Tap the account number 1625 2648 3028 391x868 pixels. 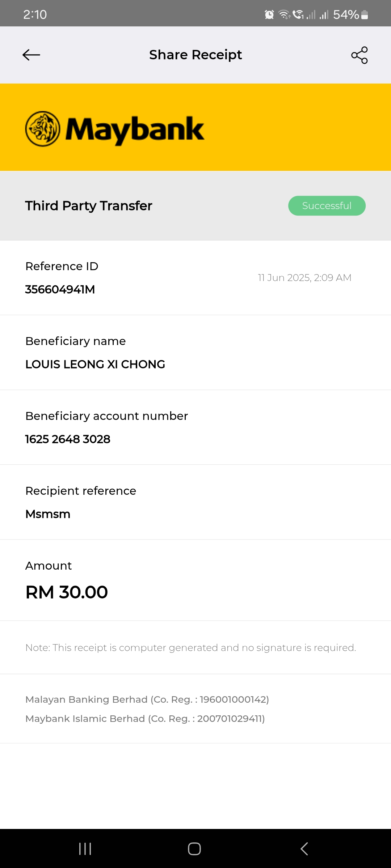click(x=68, y=439)
